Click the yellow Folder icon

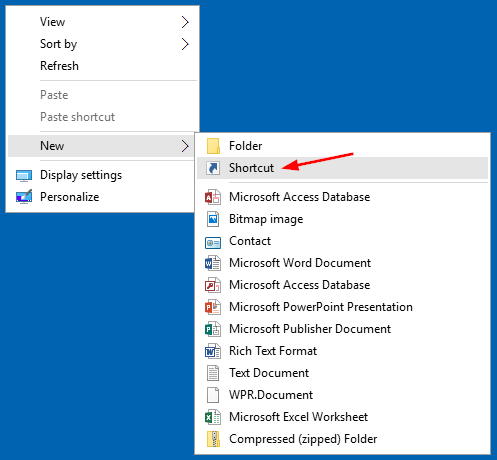(x=213, y=146)
